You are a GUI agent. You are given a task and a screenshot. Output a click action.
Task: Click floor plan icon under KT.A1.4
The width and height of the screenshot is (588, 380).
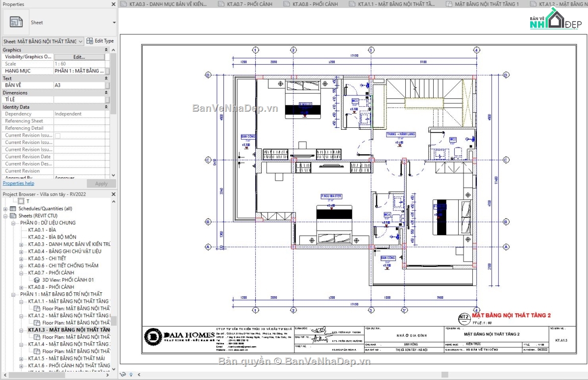coord(38,351)
